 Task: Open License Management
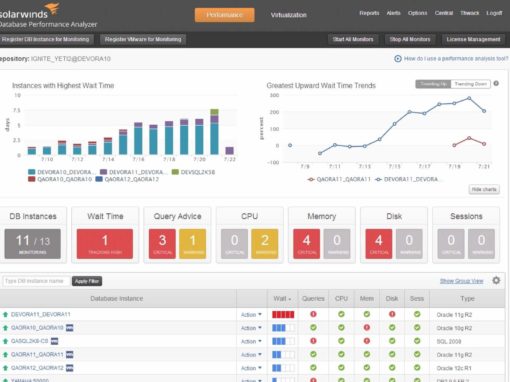pos(473,39)
